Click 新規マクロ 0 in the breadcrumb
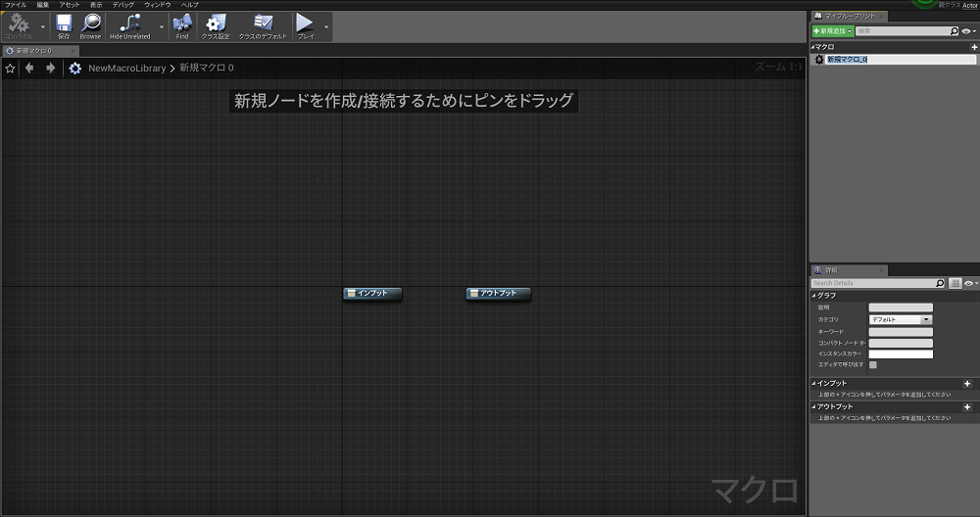Image resolution: width=980 pixels, height=517 pixels. point(206,68)
